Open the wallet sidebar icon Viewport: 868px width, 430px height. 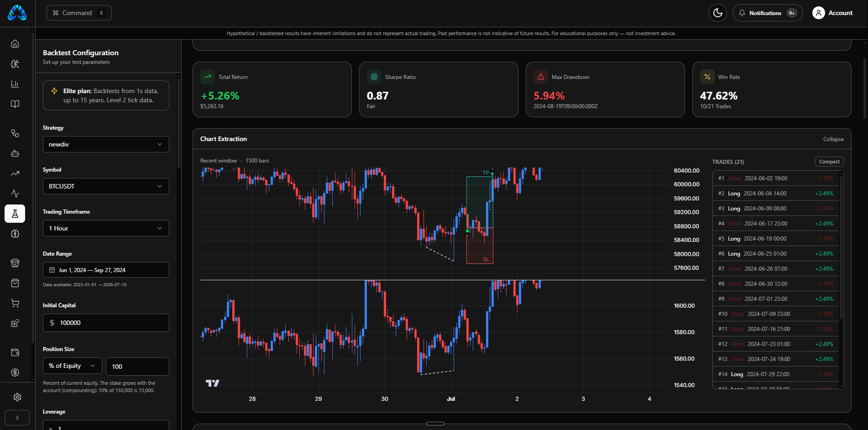pyautogui.click(x=15, y=352)
